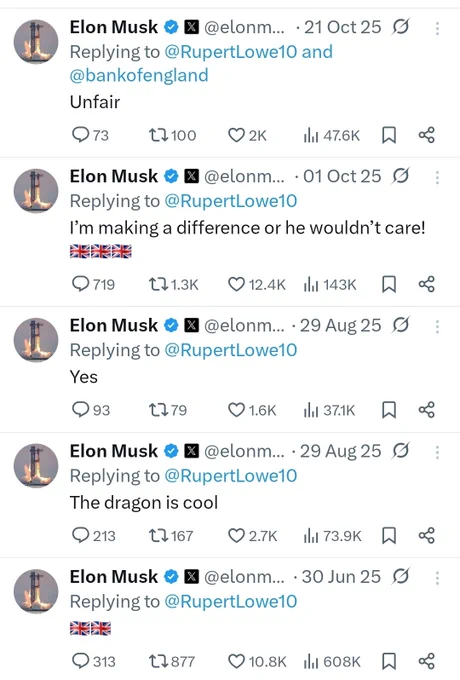Bookmark the "The dragon is cool" tweet
The image size is (460, 680).
pos(389,536)
